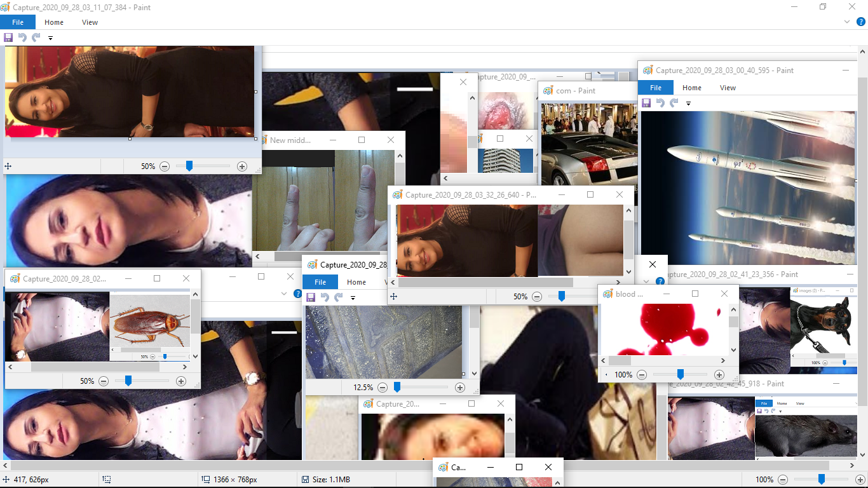
Task: Click Paint app icon in main title bar
Action: [x=6, y=7]
